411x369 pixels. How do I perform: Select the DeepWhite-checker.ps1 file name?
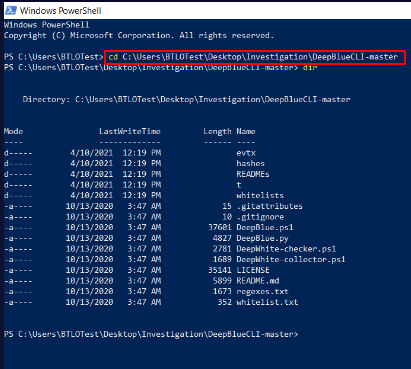[286, 249]
